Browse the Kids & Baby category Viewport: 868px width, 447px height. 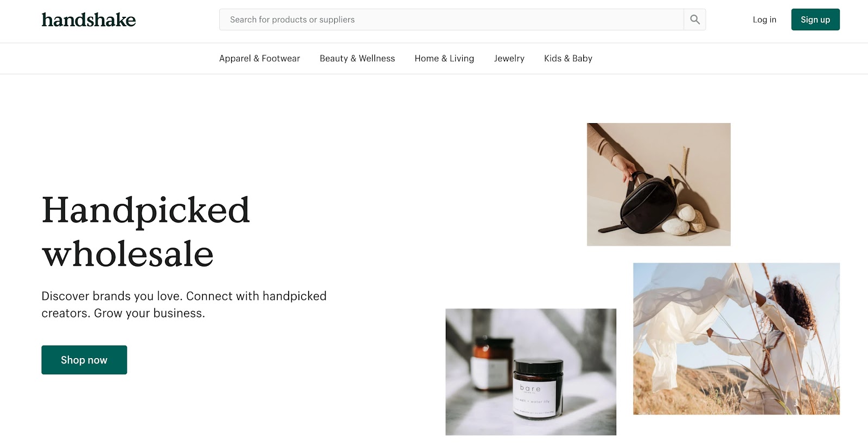point(568,59)
